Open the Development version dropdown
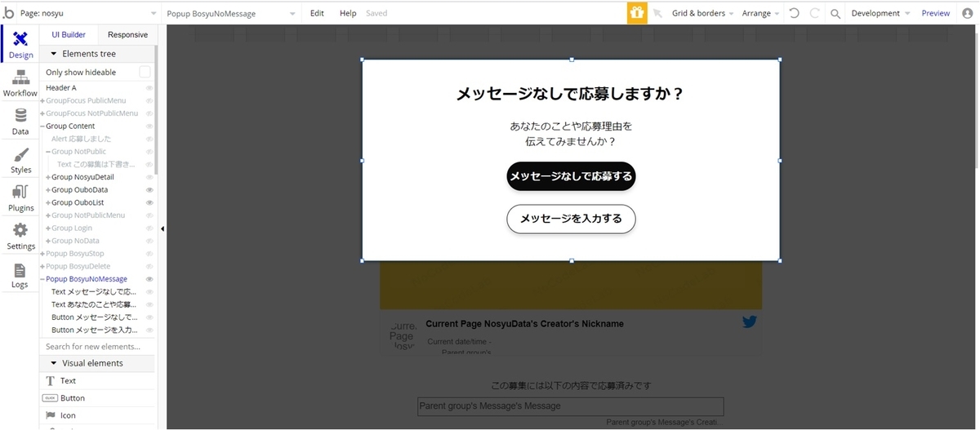Screen dimensions: 980x430 881,13
